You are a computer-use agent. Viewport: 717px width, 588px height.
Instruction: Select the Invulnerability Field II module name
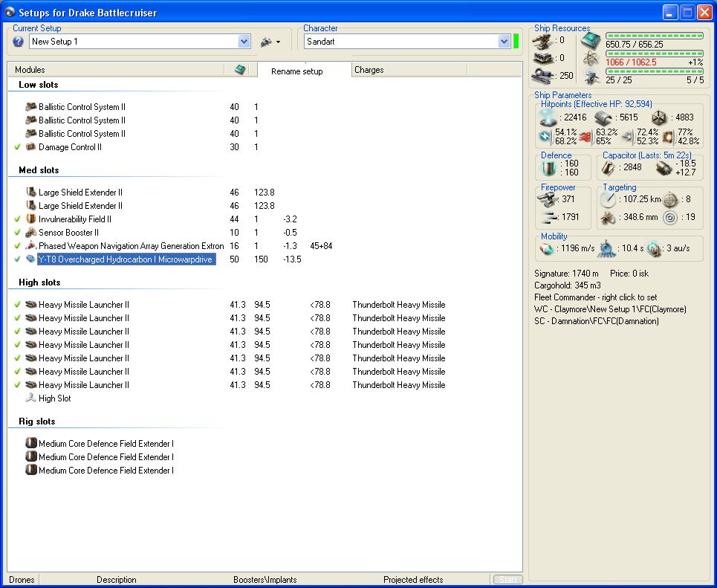pyautogui.click(x=75, y=219)
